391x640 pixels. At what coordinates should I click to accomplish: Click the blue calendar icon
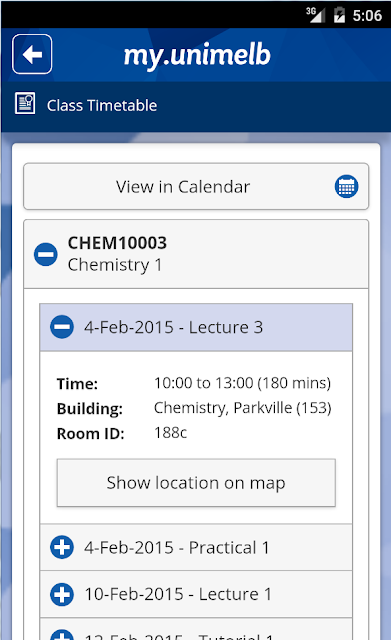click(347, 187)
